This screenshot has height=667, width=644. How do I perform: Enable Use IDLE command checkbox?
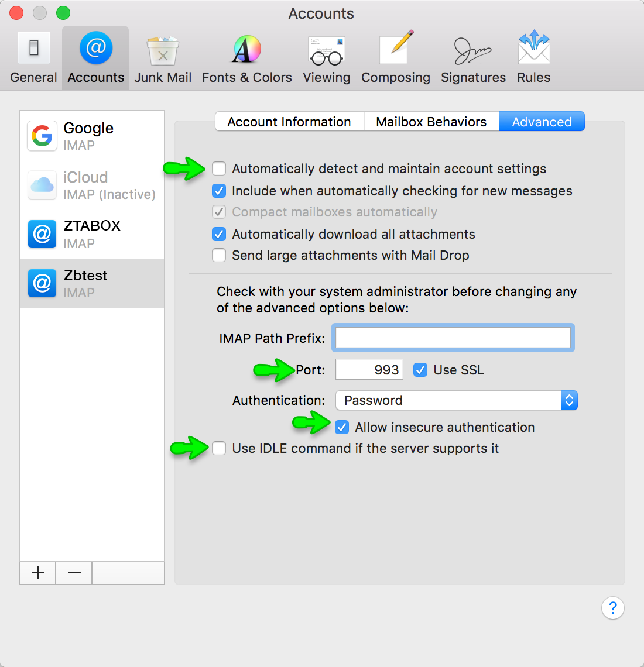click(219, 449)
